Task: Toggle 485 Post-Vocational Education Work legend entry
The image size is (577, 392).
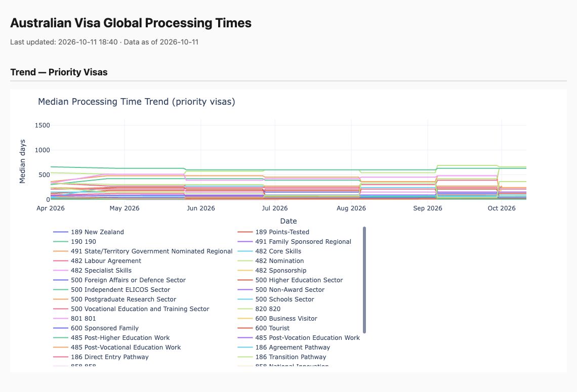Action: click(117, 347)
